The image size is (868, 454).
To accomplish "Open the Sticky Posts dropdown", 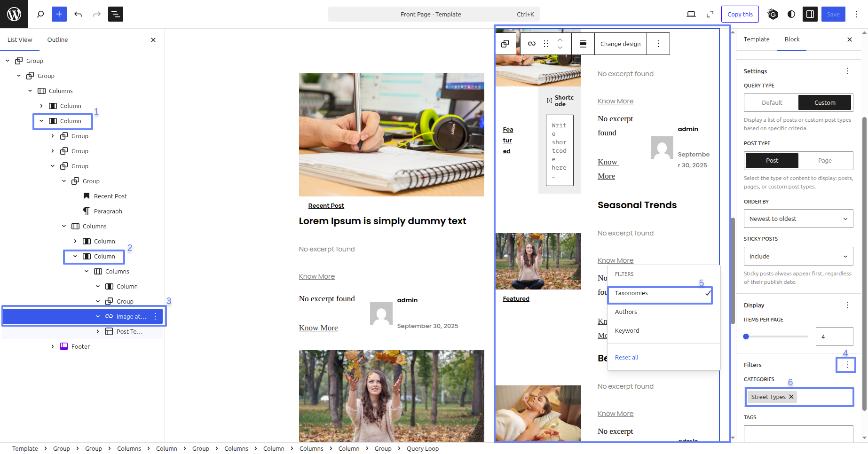I will (x=798, y=257).
